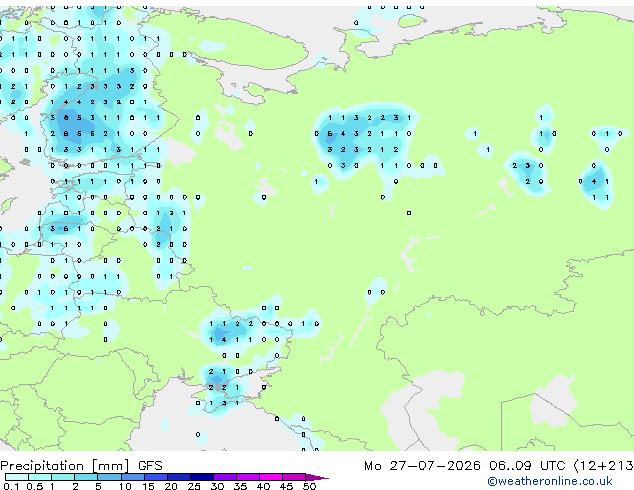634x490 pixels.
Task: Click the 1–2 mm legend color swatch
Action: click(63, 477)
